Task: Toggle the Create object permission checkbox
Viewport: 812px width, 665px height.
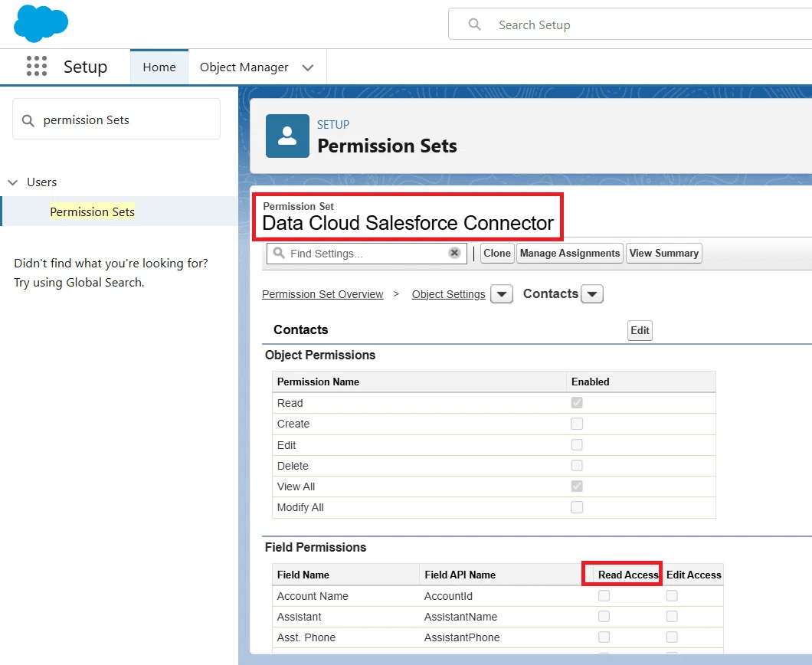Action: (577, 424)
